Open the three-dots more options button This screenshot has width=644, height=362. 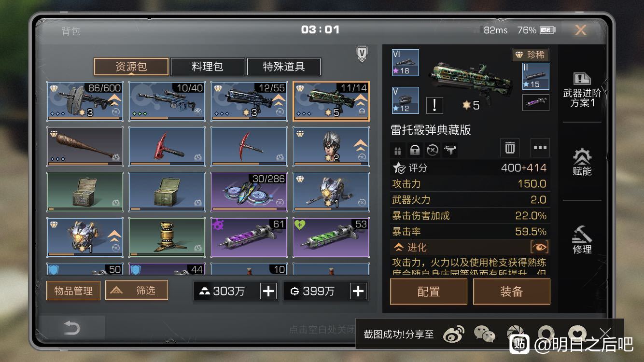tap(540, 148)
